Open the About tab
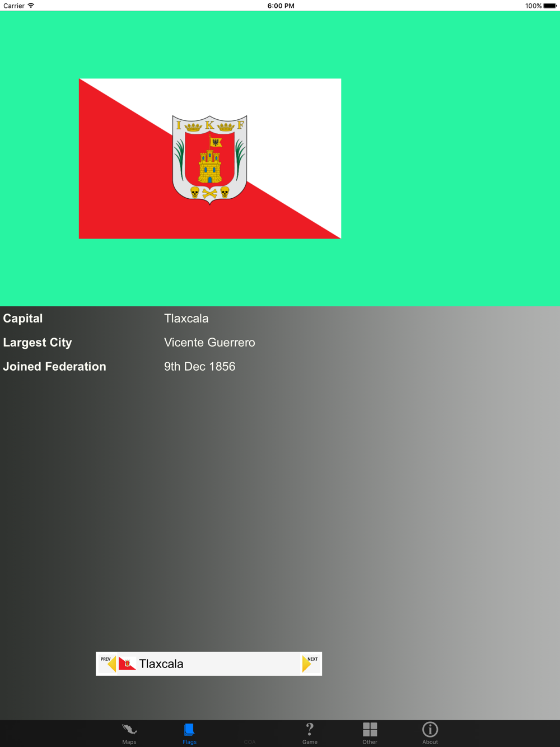This screenshot has height=747, width=560. [x=430, y=733]
